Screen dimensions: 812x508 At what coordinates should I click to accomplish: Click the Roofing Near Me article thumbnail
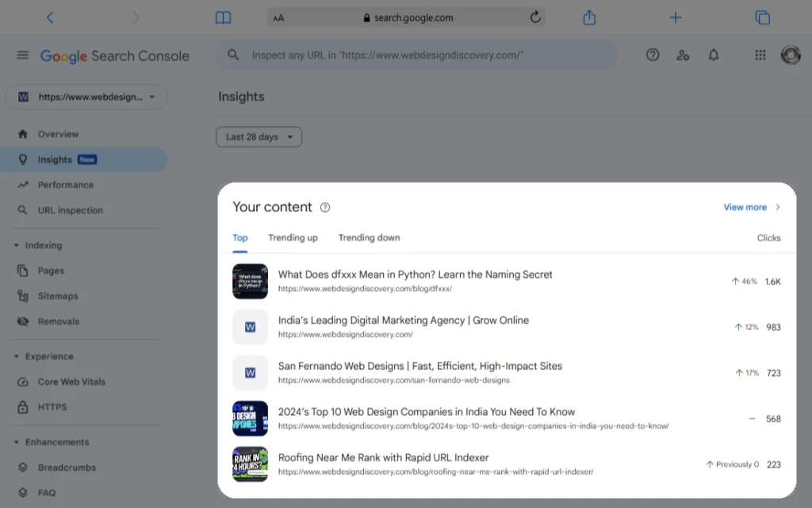click(x=250, y=465)
